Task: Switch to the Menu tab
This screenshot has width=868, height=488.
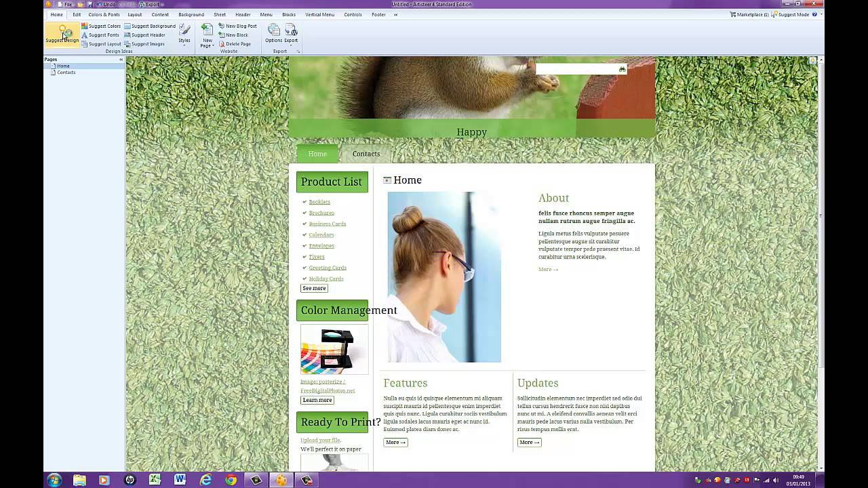Action: [267, 14]
